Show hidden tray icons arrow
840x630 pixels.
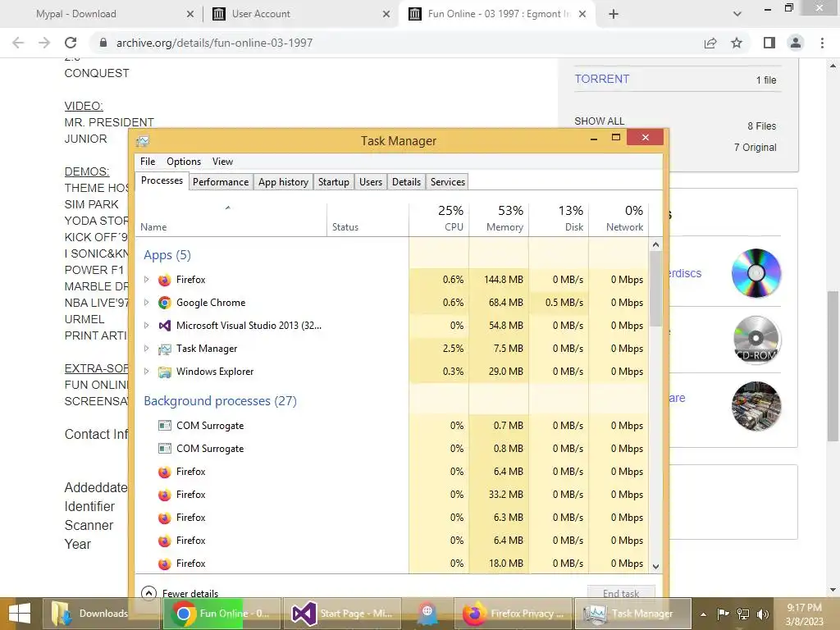703,614
